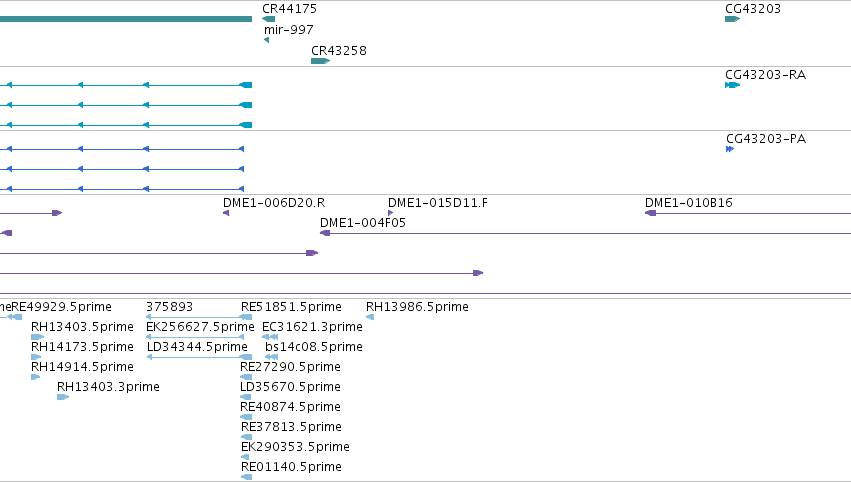Select the EK256627.5prime label
This screenshot has height=482, width=851.
(x=200, y=327)
